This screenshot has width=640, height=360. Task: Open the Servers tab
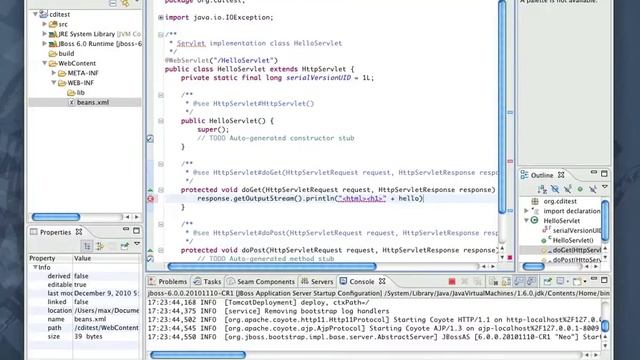click(317, 281)
